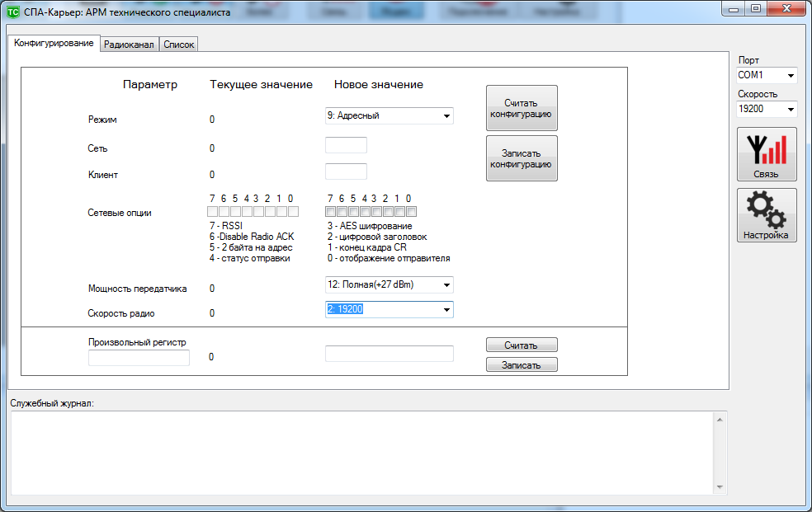
Task: Go to the Список tab
Action: click(x=179, y=45)
